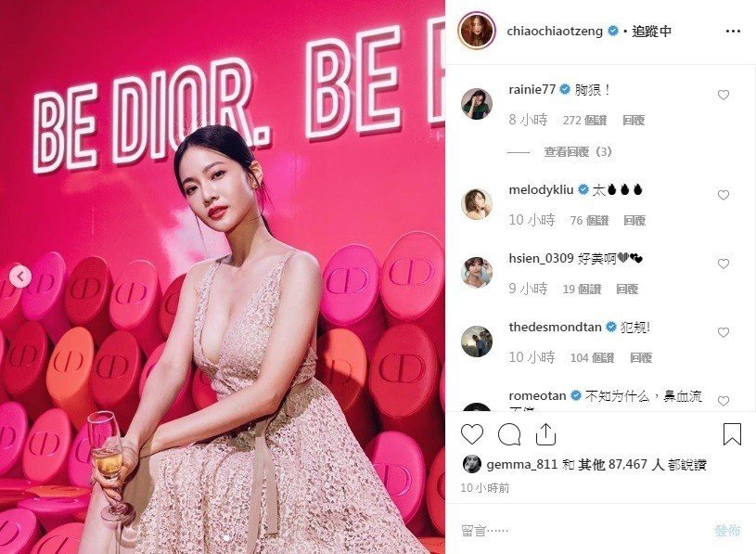The height and width of the screenshot is (554, 756).
Task: Open the chiaochiaotzeng profile picture
Action: coord(477,32)
